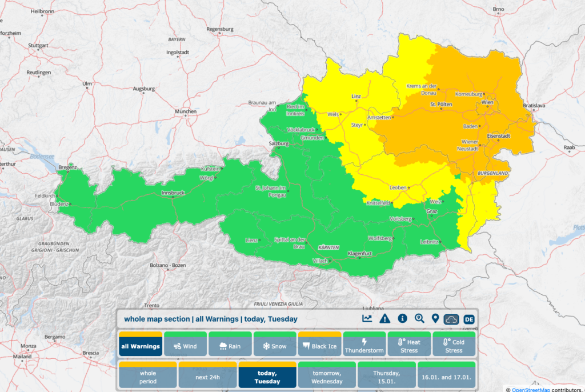Open the info circle icon
Screen dimensions: 585x392
[x=402, y=319]
